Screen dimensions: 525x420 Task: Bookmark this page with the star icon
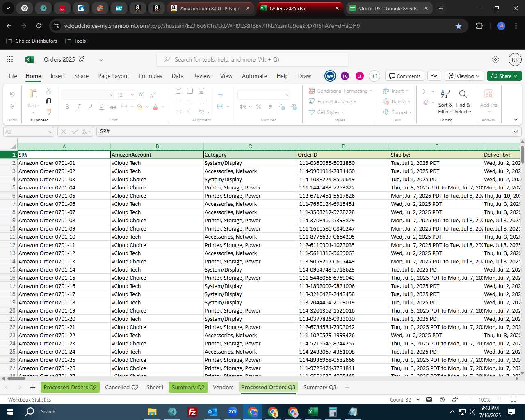[x=459, y=26]
